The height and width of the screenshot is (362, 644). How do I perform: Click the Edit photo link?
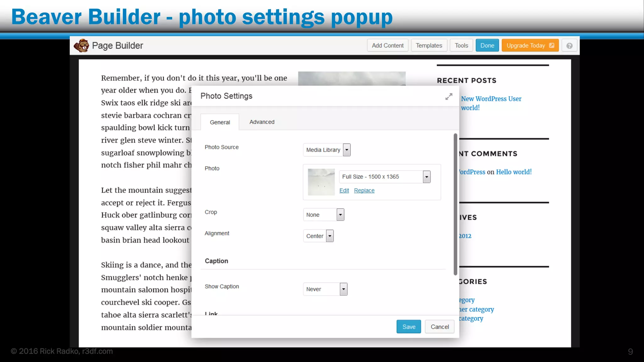pos(344,190)
